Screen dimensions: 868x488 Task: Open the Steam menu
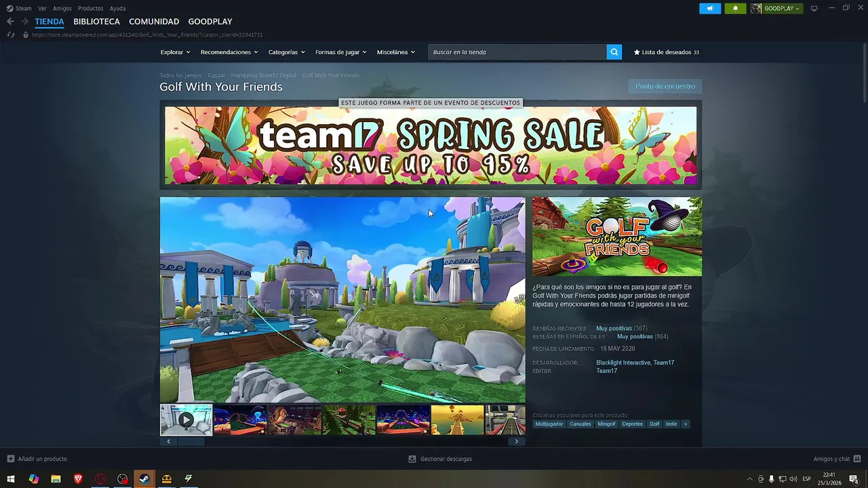pos(24,9)
